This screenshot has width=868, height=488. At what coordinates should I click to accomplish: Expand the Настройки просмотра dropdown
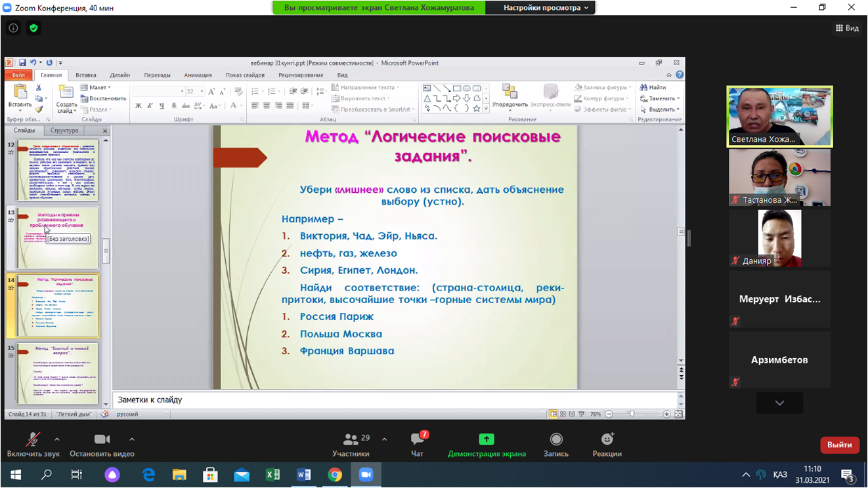point(546,8)
